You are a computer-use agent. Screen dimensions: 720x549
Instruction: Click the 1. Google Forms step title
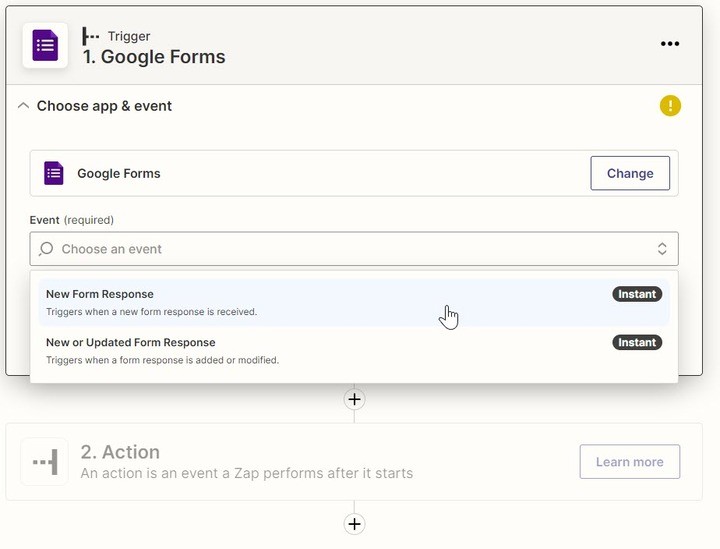pos(154,56)
